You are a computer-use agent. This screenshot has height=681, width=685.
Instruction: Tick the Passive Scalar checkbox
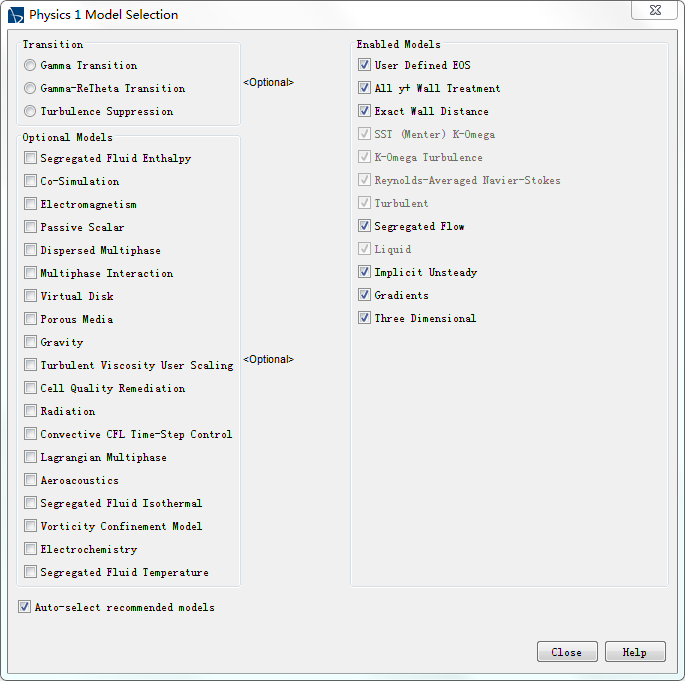click(31, 227)
